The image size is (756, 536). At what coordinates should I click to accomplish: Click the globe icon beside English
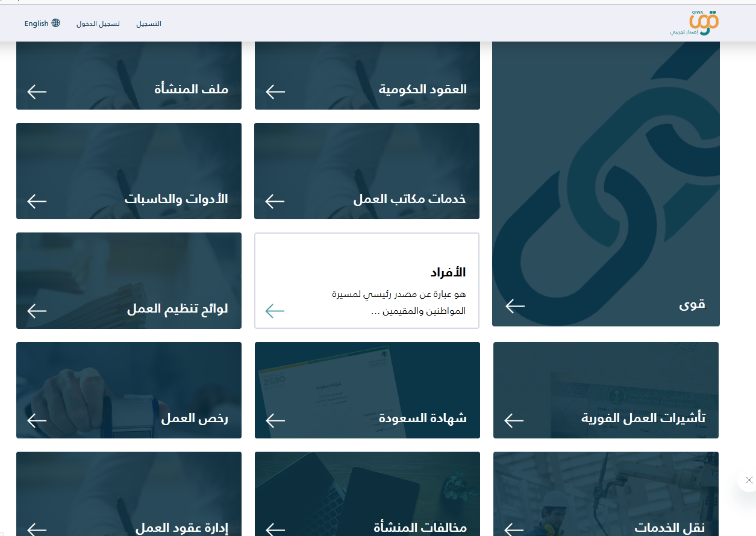[56, 23]
